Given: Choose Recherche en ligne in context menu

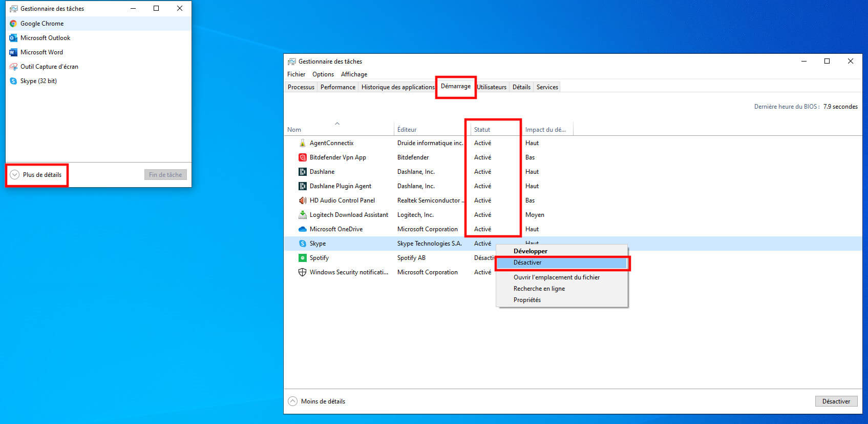Looking at the screenshot, I should tap(562, 289).
